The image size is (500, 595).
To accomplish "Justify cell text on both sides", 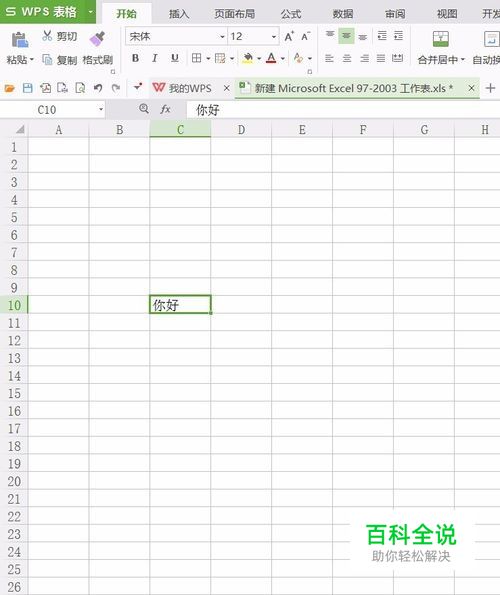I will click(x=381, y=58).
